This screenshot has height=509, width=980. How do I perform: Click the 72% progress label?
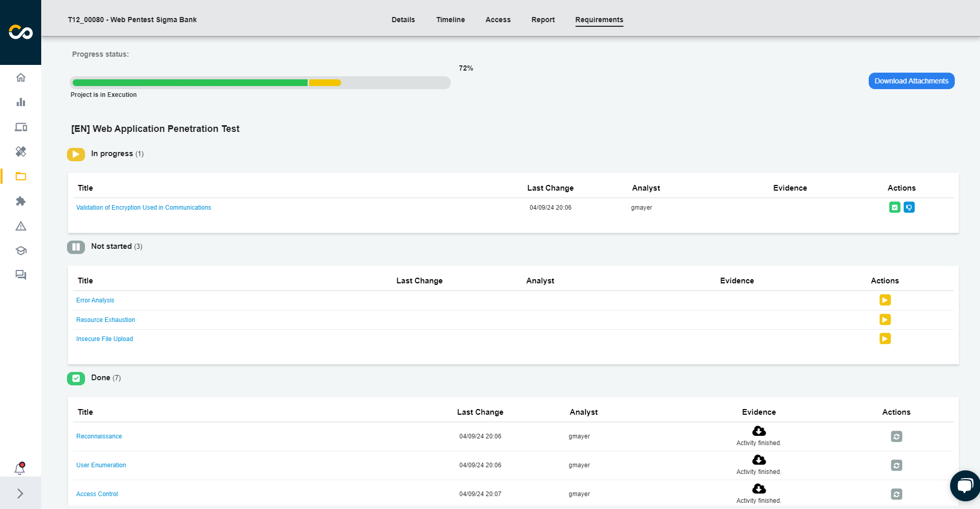coord(466,68)
